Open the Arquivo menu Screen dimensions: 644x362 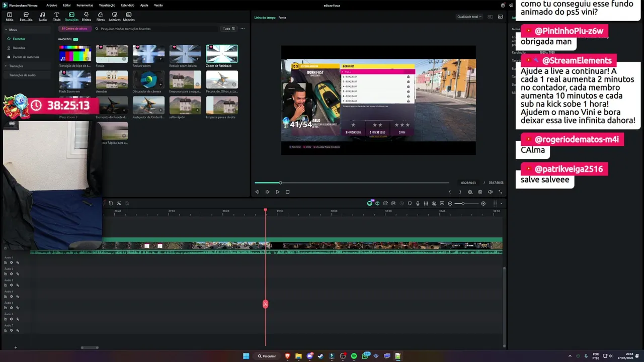tap(51, 5)
